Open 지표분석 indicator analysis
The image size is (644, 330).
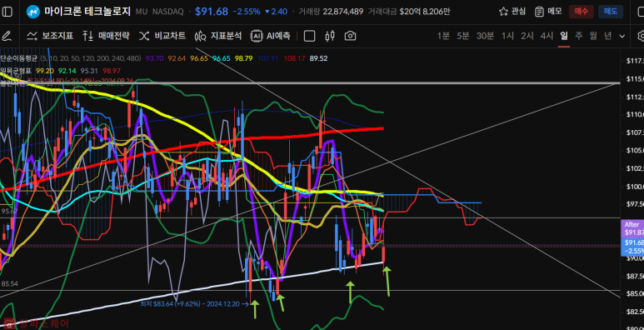click(x=218, y=36)
